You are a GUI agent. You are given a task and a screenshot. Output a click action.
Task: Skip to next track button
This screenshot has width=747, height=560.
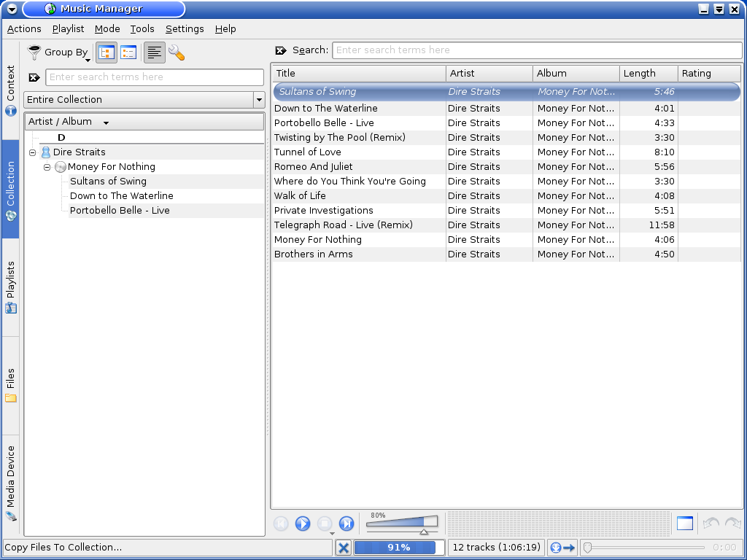pyautogui.click(x=347, y=524)
